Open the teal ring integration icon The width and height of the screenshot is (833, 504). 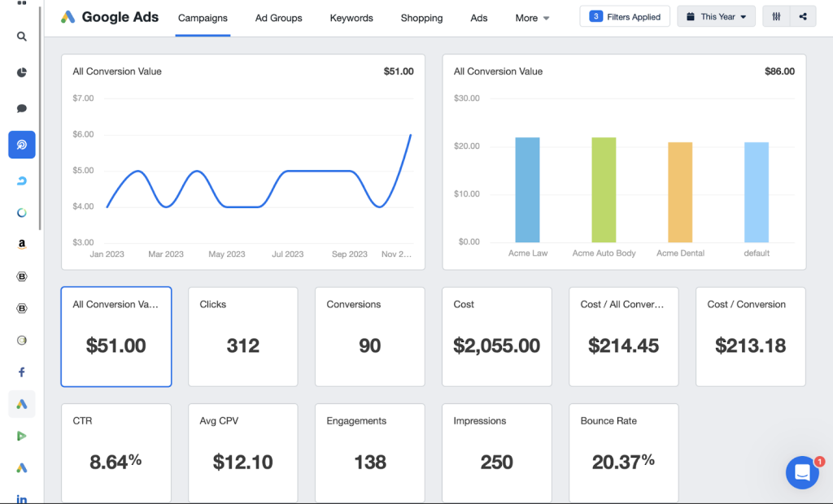tap(22, 213)
